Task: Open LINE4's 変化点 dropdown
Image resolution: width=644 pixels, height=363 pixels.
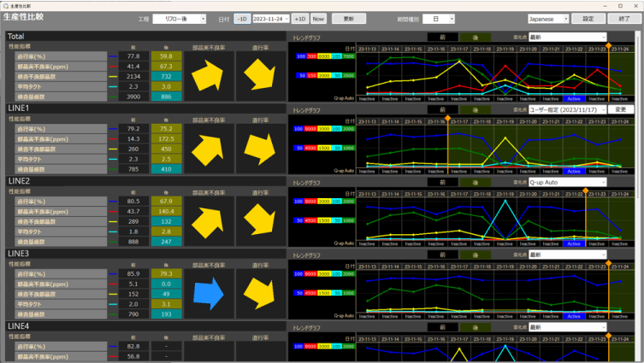Action: click(567, 327)
